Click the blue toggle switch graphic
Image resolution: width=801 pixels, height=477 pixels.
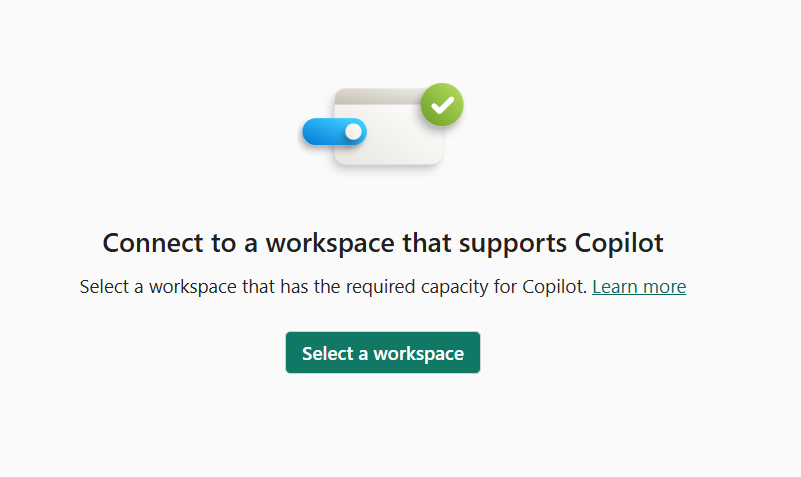pyautogui.click(x=334, y=132)
